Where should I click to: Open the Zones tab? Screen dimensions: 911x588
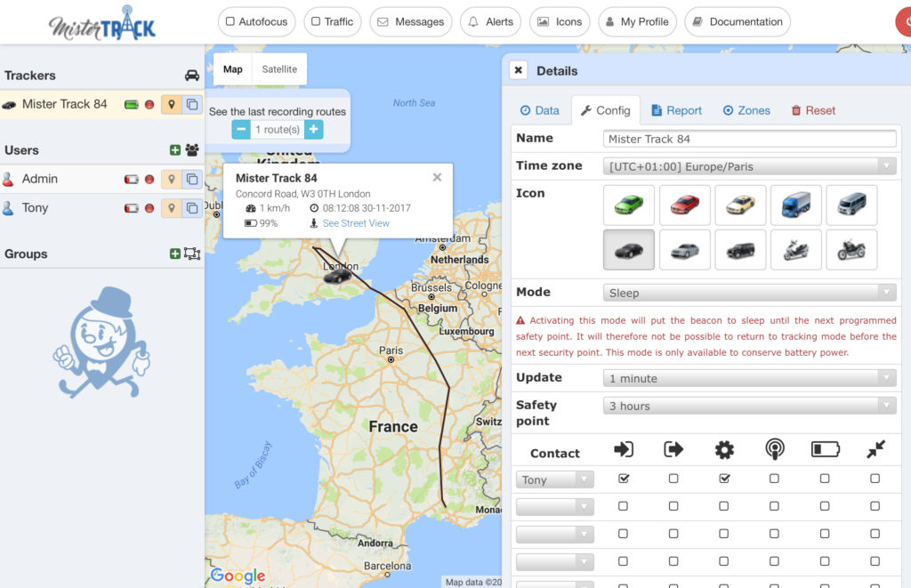[x=746, y=110]
